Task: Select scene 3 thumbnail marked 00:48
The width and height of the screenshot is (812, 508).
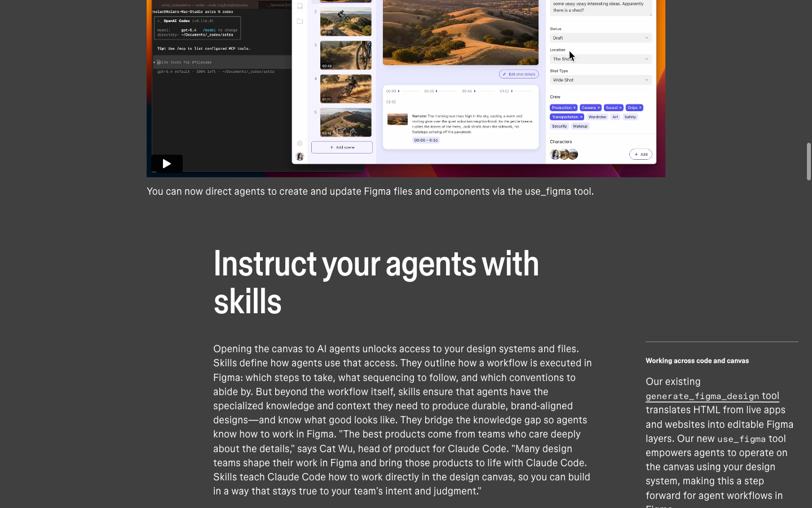Action: click(x=346, y=55)
